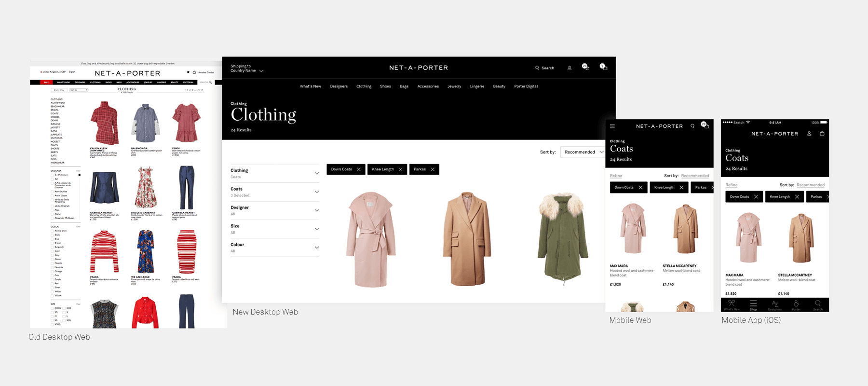The width and height of the screenshot is (868, 386).
Task: Open Shoes menu in New Desktop Web
Action: (x=385, y=86)
